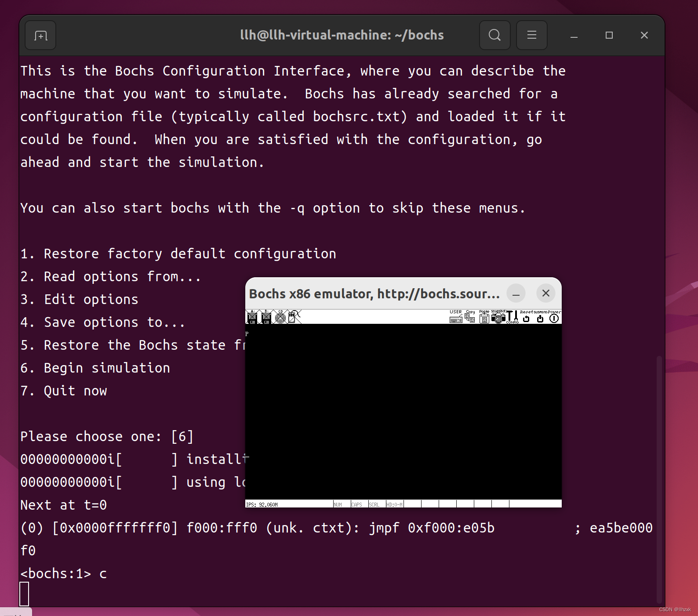698x616 pixels.
Task: Click text '2. Read options from...'
Action: pyautogui.click(x=111, y=276)
